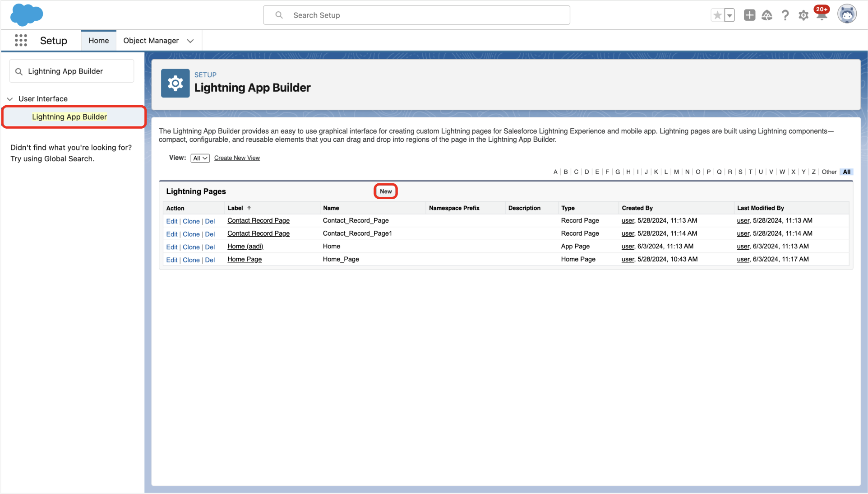Image resolution: width=868 pixels, height=494 pixels.
Task: Edit the Contact_Record_Page row
Action: tap(171, 221)
